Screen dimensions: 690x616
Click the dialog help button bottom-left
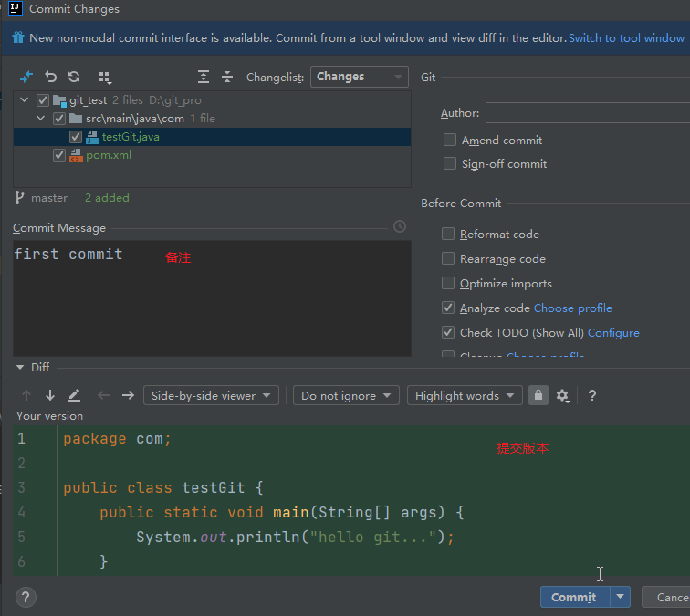26,597
